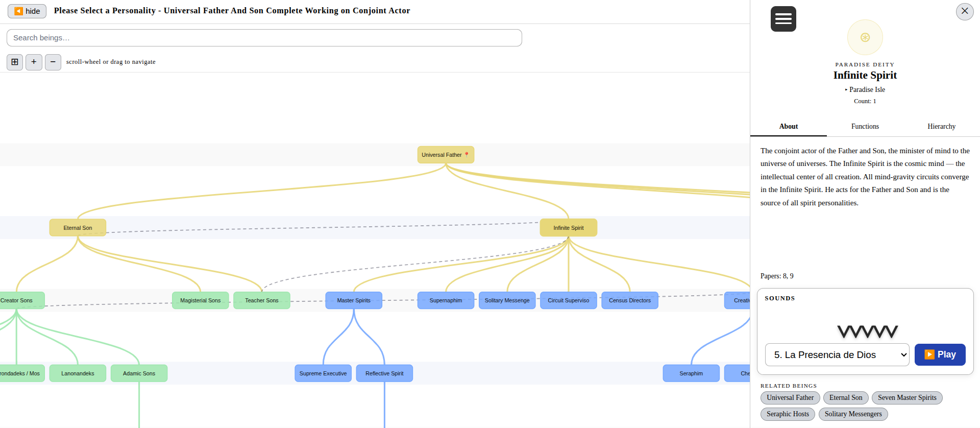Click the Reflective Spirit node
The width and height of the screenshot is (980, 428).
pos(384,373)
